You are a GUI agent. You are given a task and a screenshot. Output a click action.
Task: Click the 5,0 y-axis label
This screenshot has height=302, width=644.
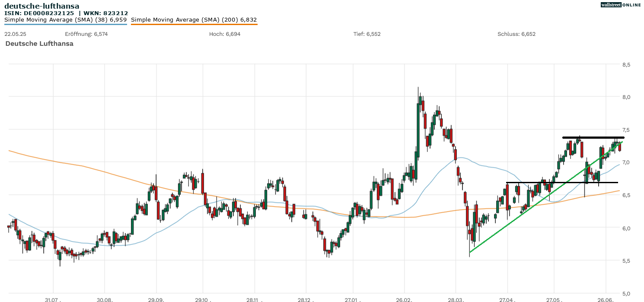point(626,293)
